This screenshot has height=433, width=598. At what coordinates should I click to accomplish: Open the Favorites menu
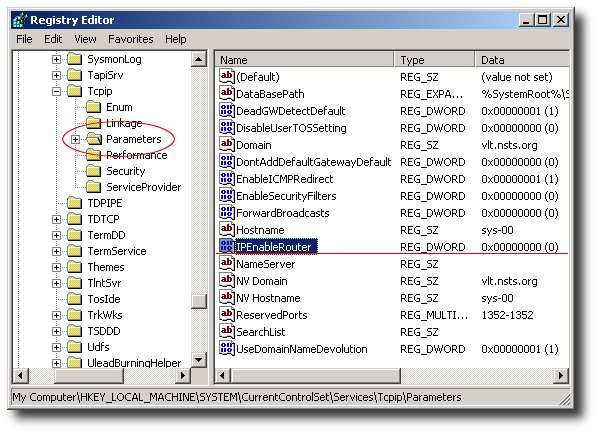pos(131,39)
